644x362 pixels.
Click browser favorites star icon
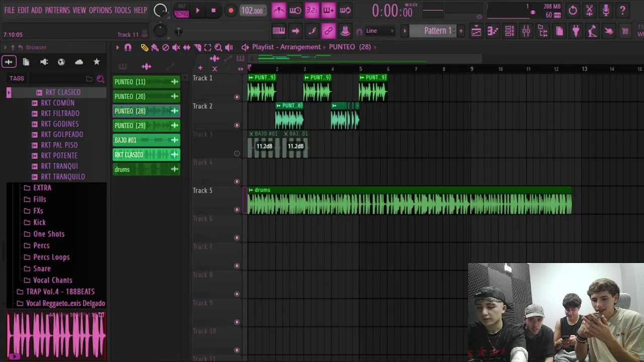[97, 62]
